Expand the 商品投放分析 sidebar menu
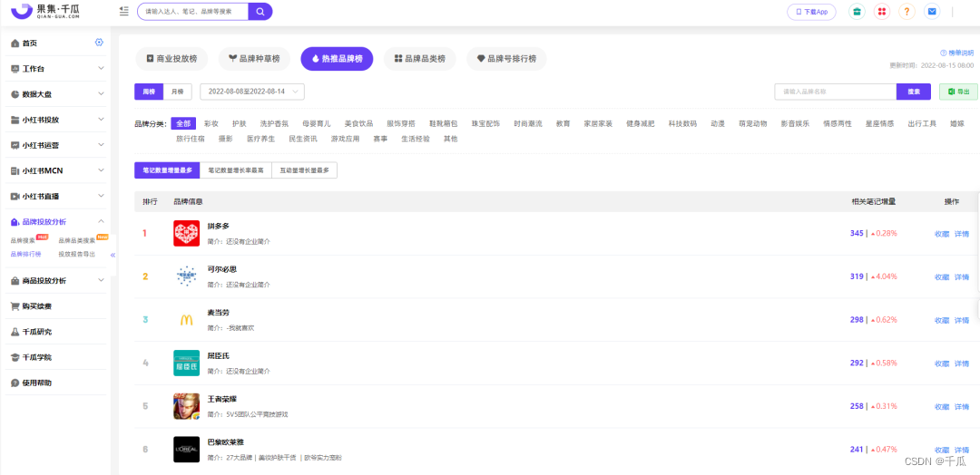Viewport: 980px width, 475px height. [x=57, y=281]
